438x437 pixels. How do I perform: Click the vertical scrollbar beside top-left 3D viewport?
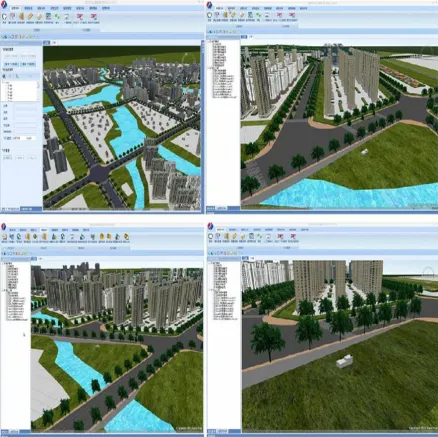coord(202,125)
